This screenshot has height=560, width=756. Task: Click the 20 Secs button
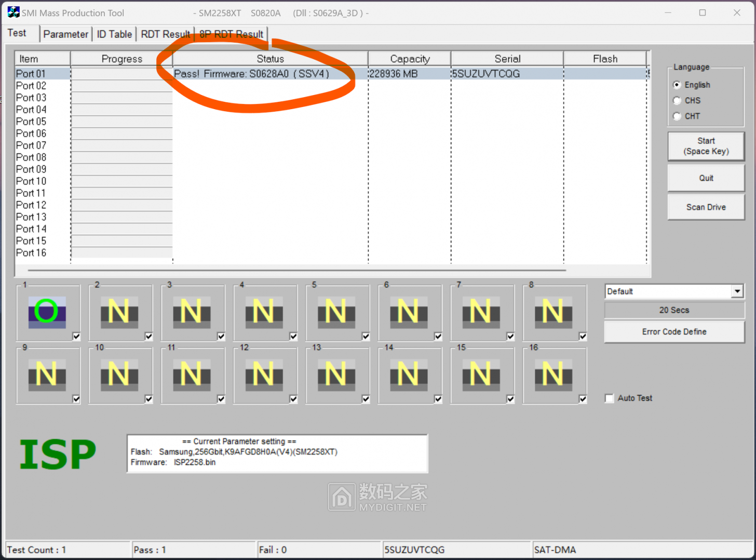click(x=674, y=310)
